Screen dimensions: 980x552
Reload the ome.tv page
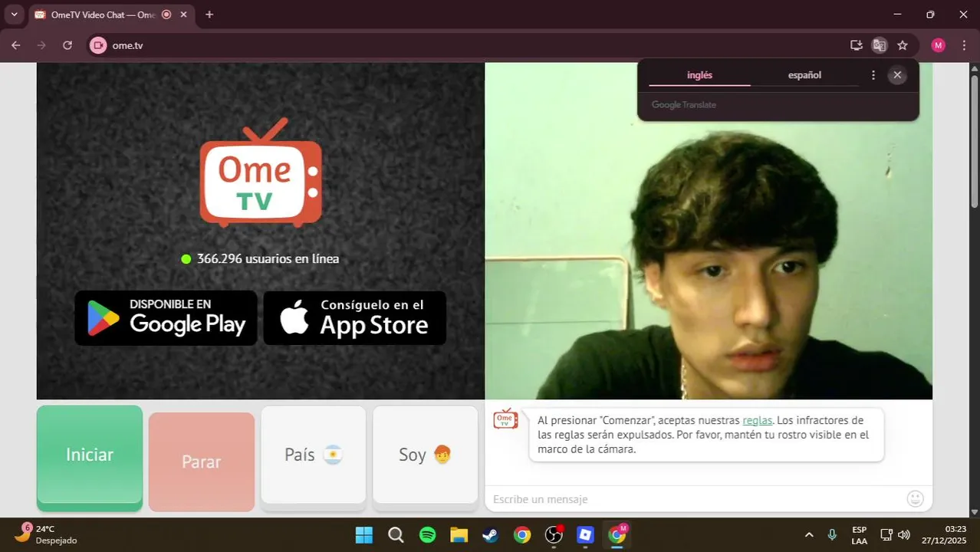click(x=67, y=45)
